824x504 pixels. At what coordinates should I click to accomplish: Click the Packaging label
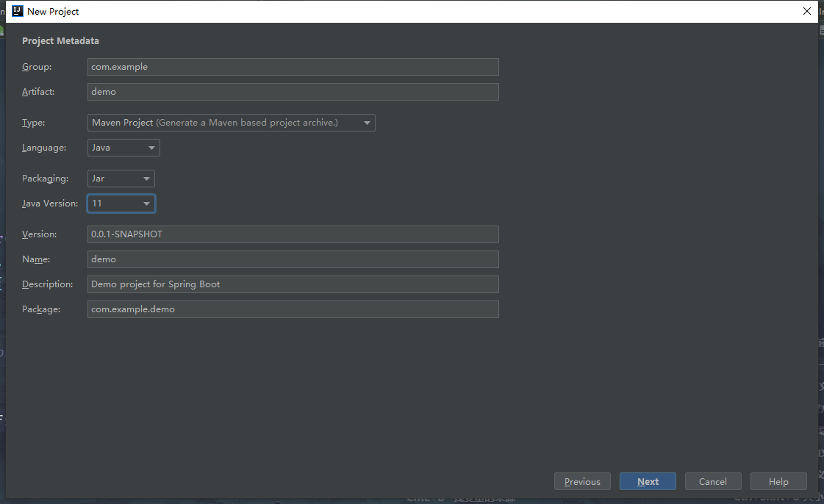coord(45,179)
